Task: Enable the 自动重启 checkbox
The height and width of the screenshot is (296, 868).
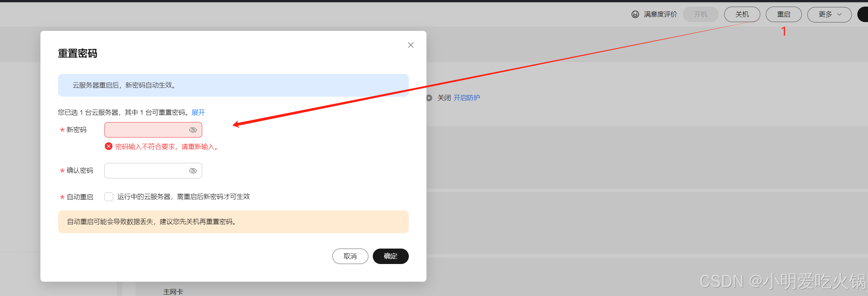Action: (109, 197)
